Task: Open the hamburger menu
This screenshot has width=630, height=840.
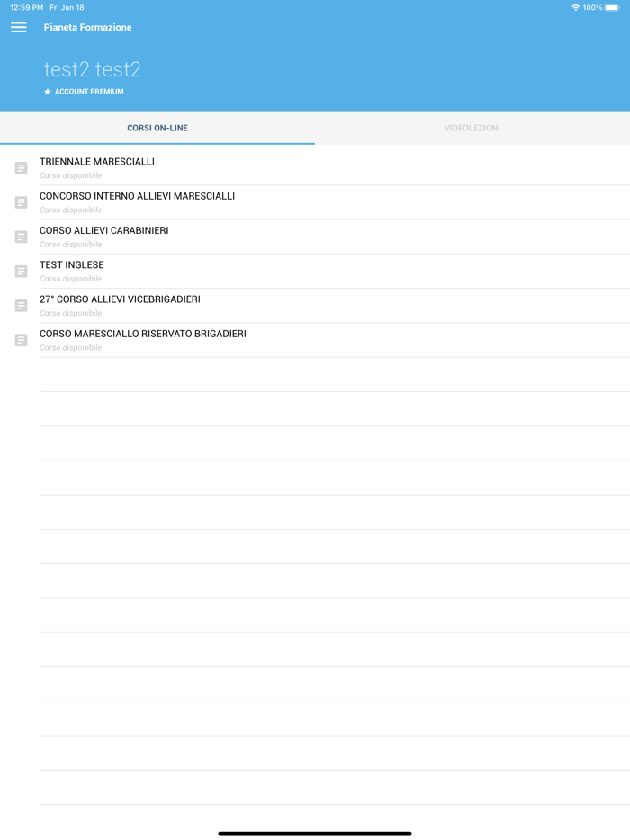Action: pyautogui.click(x=19, y=27)
